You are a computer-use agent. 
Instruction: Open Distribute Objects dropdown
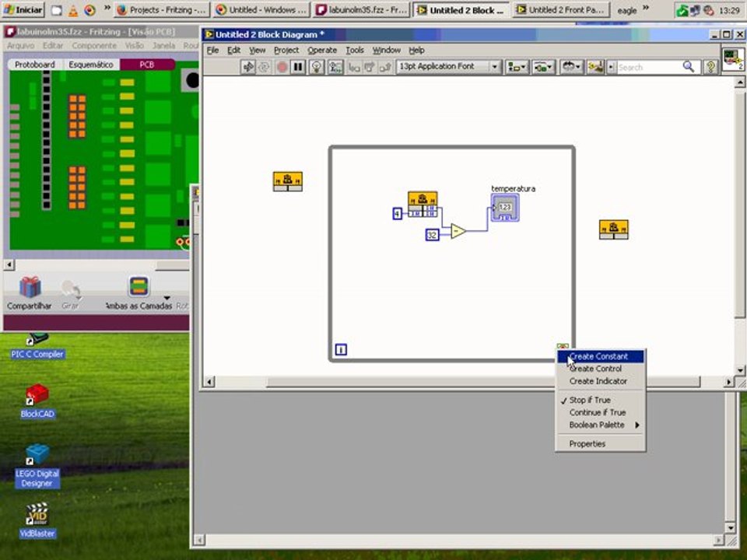click(x=543, y=67)
